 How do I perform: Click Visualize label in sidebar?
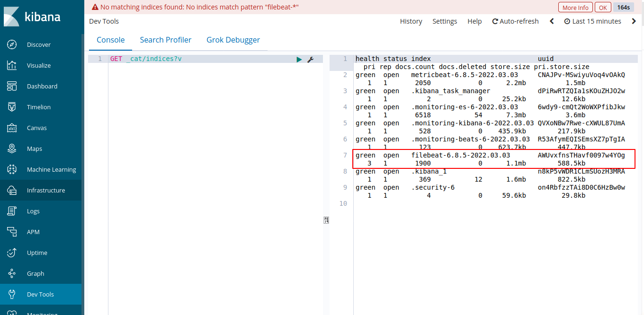point(39,65)
